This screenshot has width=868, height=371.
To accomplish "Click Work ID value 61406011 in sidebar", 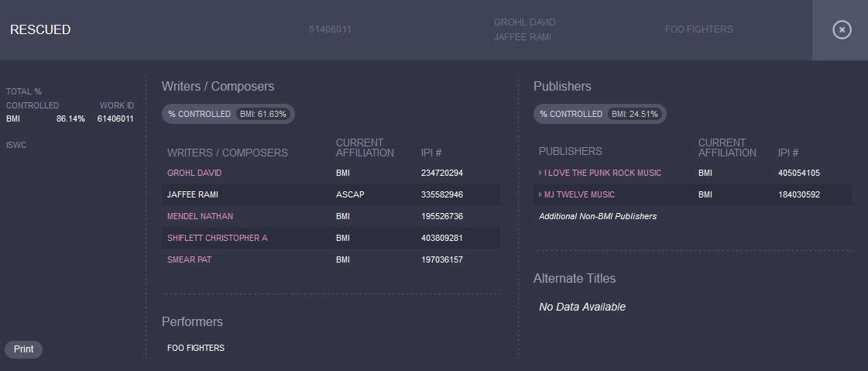I will pos(115,119).
